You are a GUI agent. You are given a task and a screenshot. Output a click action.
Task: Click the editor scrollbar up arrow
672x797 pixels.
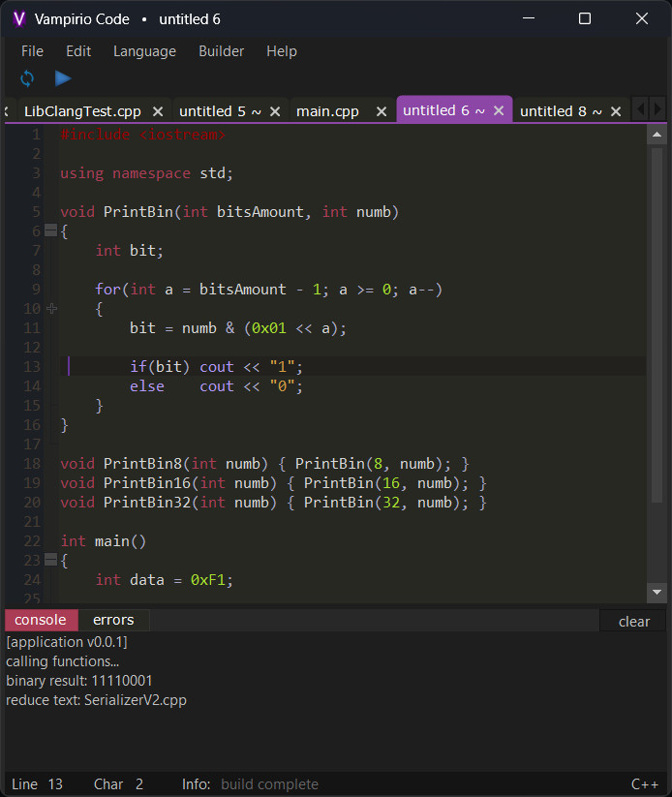[657, 135]
